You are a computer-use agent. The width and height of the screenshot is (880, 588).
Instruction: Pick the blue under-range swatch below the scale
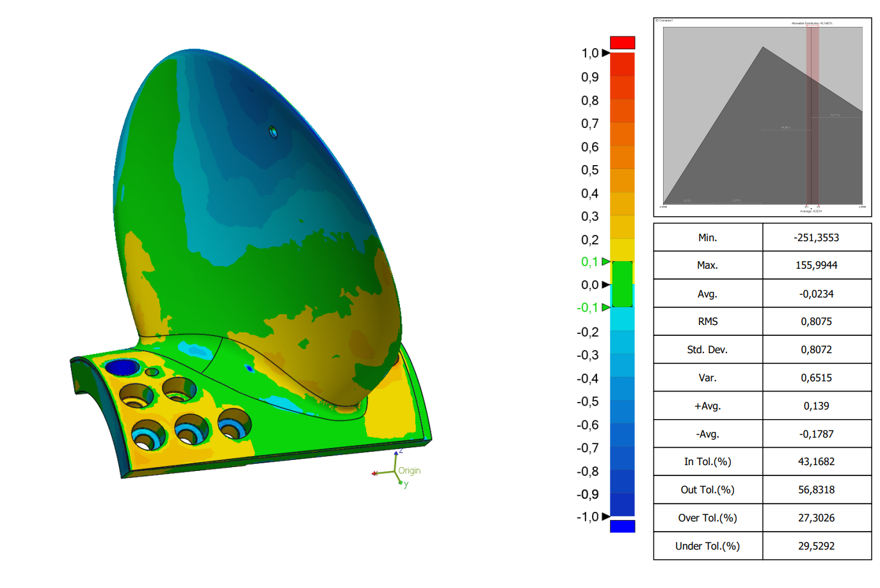point(622,526)
